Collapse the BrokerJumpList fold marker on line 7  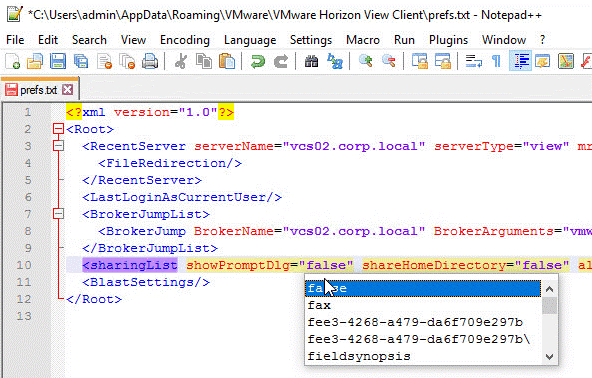pos(59,214)
